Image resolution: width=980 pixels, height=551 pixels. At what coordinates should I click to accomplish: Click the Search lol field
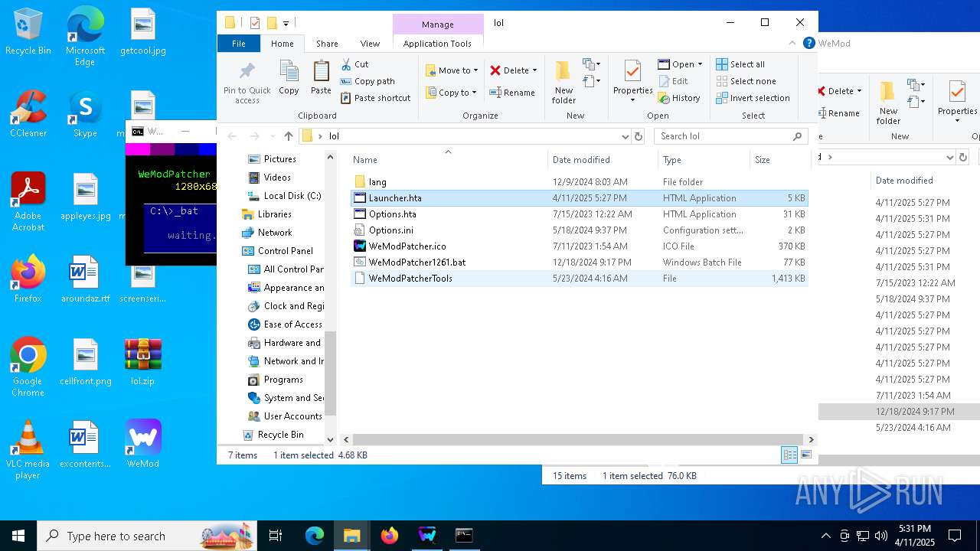[x=731, y=136]
